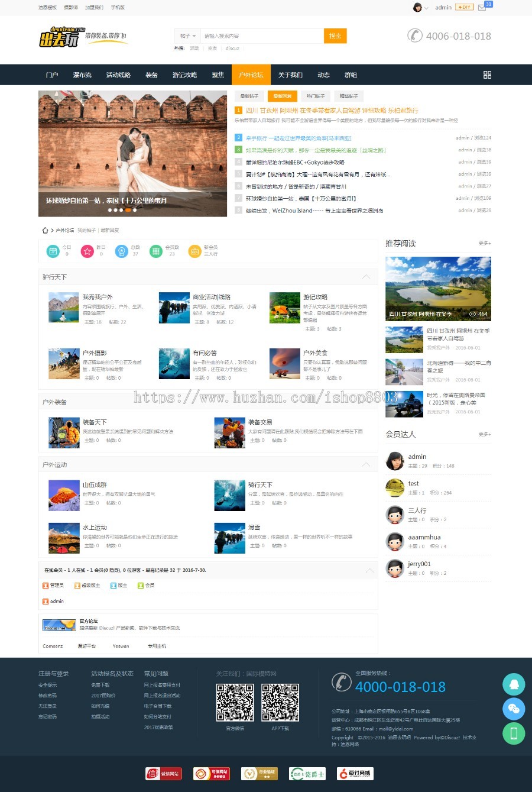Open the 商业活动线路 forum
Viewport: 532px width, 792px height.
point(212,297)
